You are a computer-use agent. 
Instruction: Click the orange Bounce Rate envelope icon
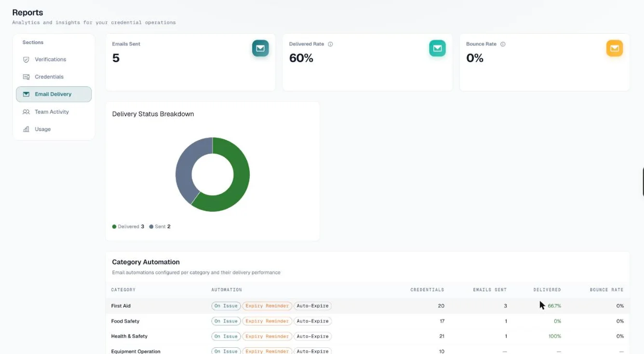pos(615,48)
